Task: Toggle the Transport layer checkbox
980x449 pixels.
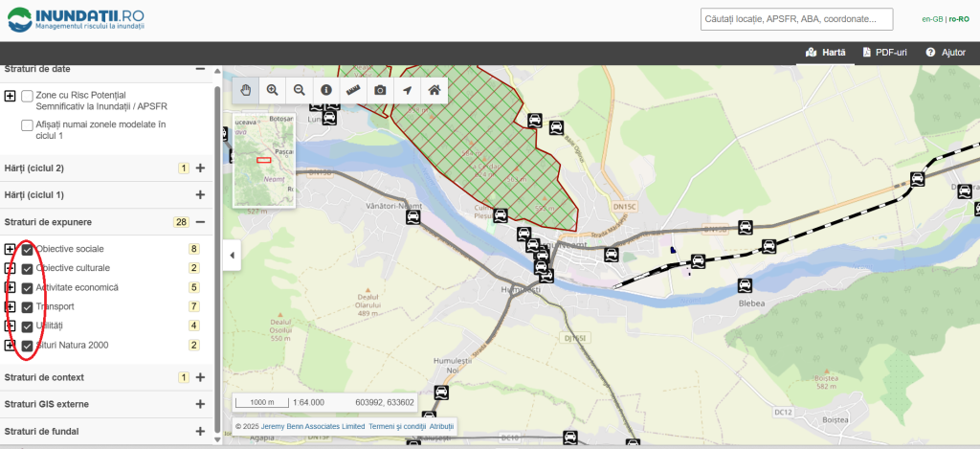Action: point(28,307)
